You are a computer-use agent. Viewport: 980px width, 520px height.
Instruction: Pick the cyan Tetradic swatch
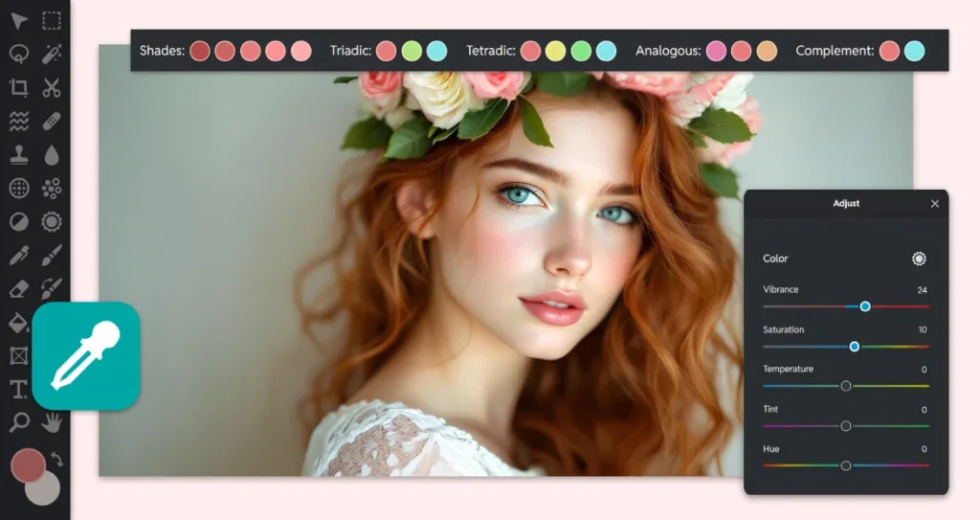[606, 51]
